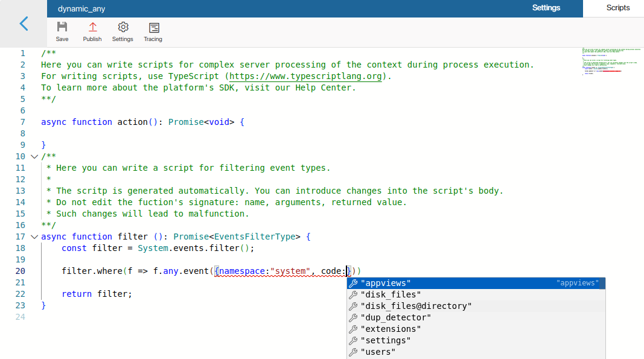This screenshot has width=644, height=359.
Task: Click line number 22 in the gutter
Action: (20, 294)
